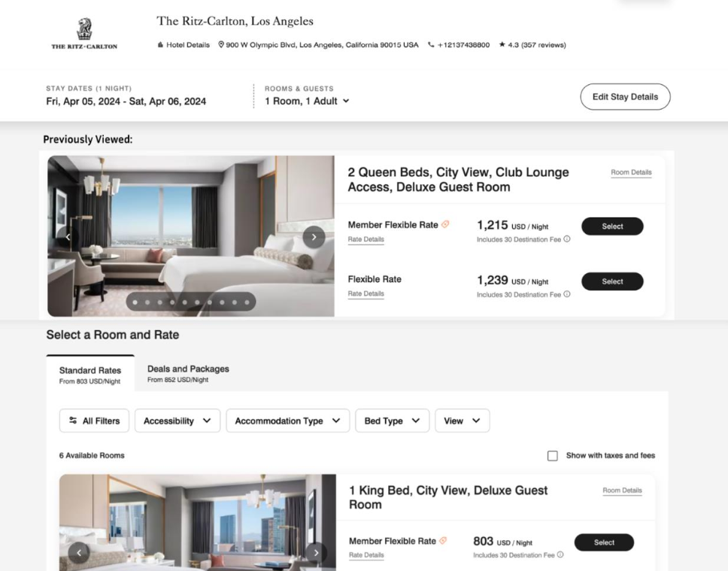Image resolution: width=728 pixels, height=571 pixels.
Task: Click info icon next to 1,215 Destination Fee
Action: [x=567, y=238]
